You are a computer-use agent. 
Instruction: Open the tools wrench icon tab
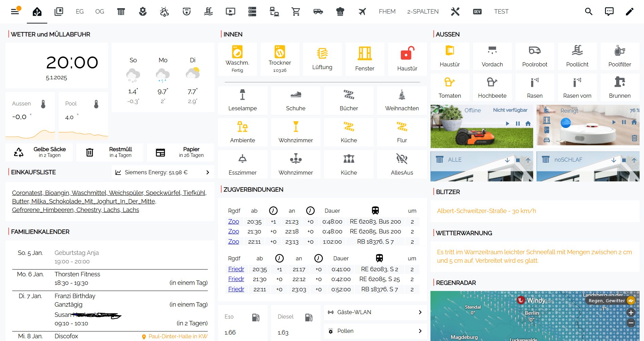(455, 12)
